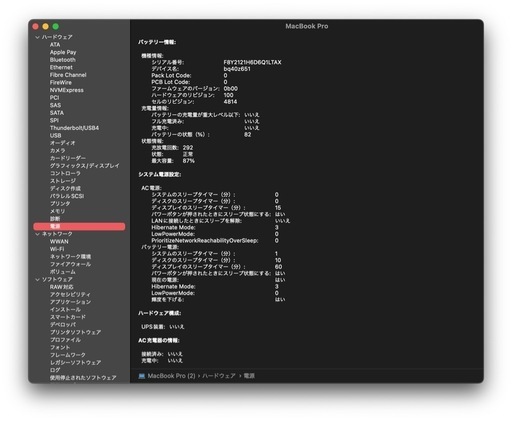Open the コントローラ entry
The image size is (512, 421).
coord(65,173)
